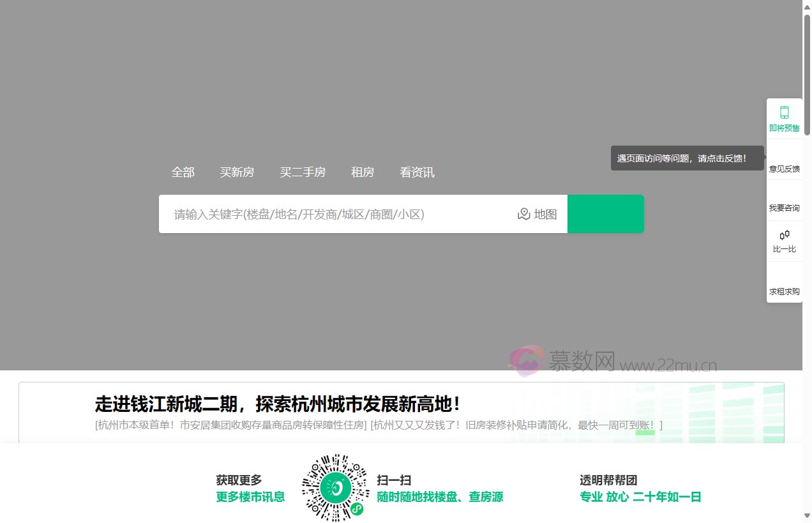Click 求租求购 in the sidebar
Screen dimensions: 812x523
(784, 291)
